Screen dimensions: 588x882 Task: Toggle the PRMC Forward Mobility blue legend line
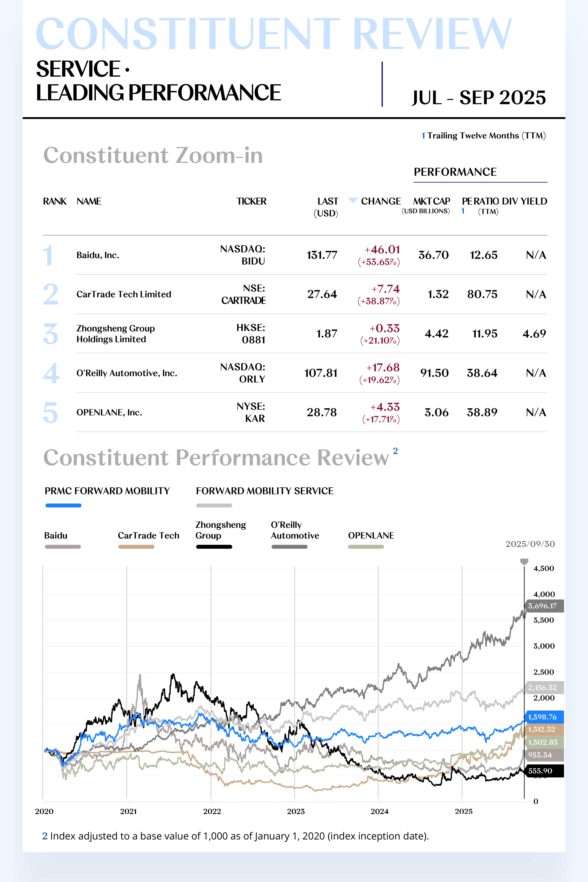pos(63,505)
